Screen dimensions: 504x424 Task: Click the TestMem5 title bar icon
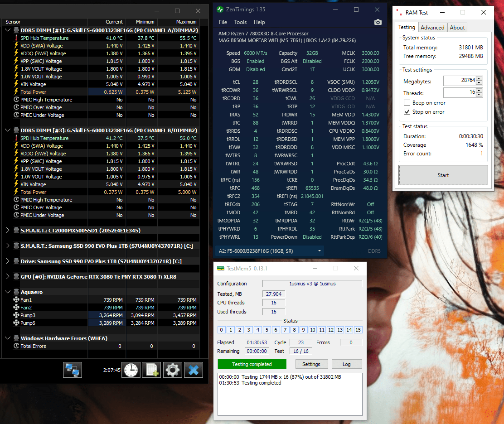coord(221,268)
